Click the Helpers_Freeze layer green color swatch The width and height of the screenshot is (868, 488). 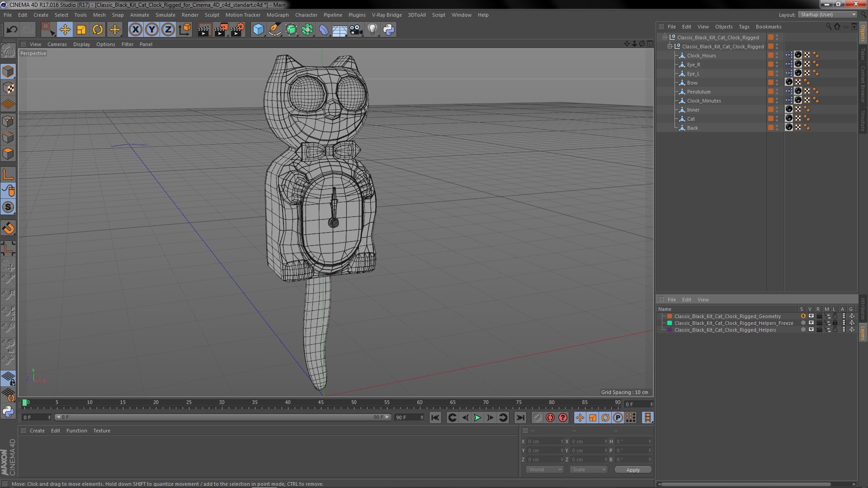click(670, 323)
